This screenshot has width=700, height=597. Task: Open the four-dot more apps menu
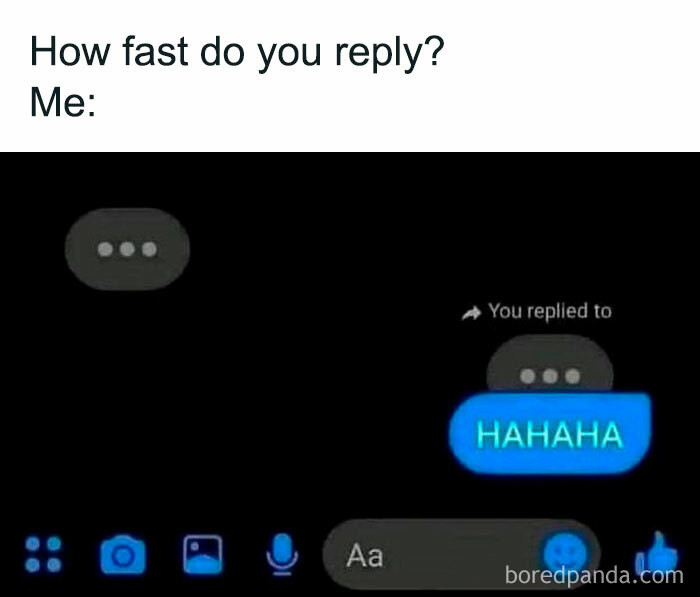(43, 554)
